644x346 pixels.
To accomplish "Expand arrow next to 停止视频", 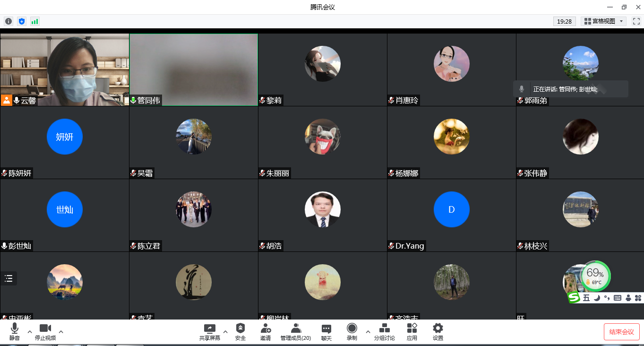I will (61, 331).
